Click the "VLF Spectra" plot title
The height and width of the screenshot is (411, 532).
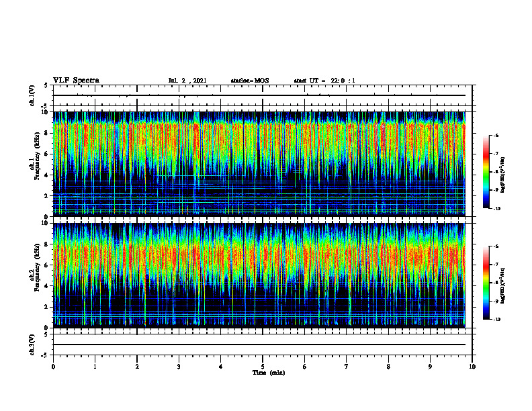pyautogui.click(x=76, y=81)
